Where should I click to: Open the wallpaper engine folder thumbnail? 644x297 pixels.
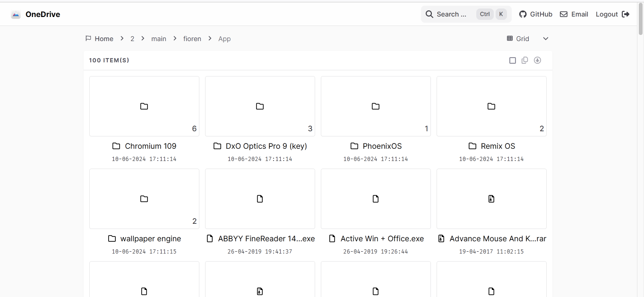pos(144,199)
